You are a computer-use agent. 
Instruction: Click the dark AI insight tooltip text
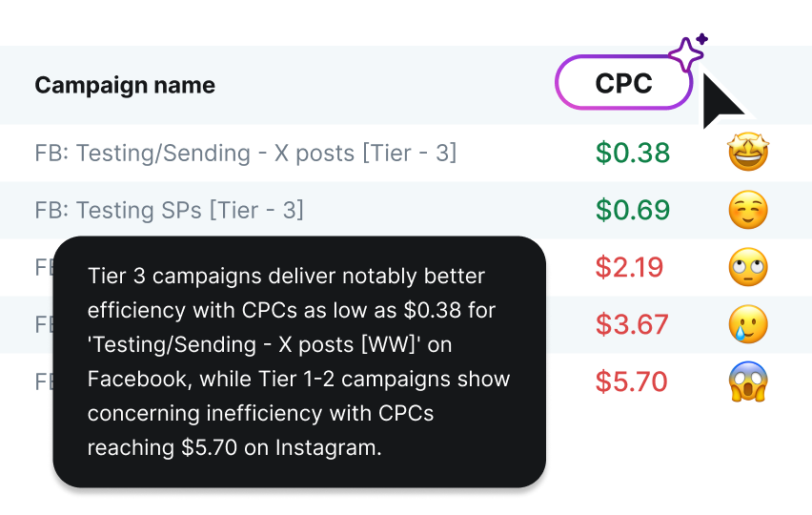pyautogui.click(x=299, y=361)
